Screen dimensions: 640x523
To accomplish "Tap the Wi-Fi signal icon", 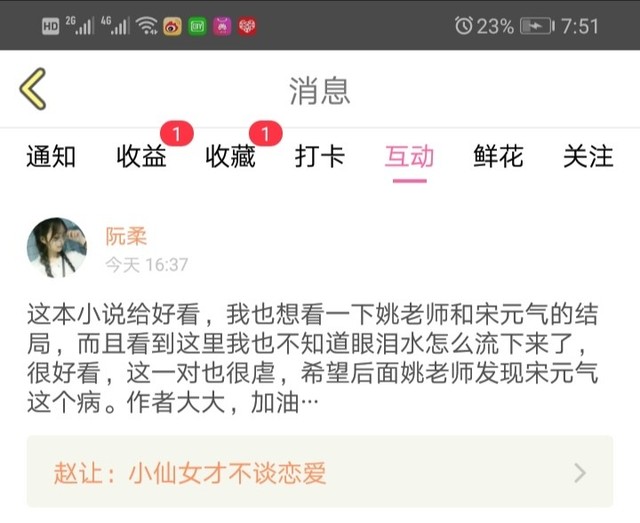I will tap(147, 26).
